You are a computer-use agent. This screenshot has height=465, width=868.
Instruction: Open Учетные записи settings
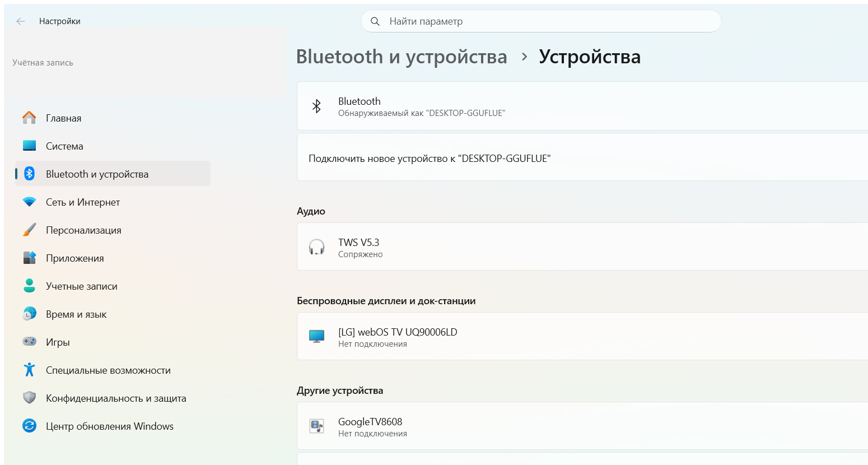[x=113, y=286]
